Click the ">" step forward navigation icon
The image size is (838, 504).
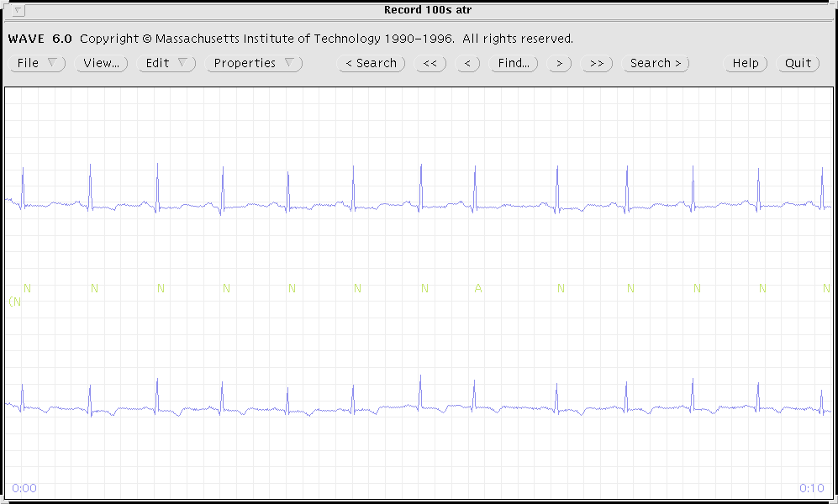(558, 63)
